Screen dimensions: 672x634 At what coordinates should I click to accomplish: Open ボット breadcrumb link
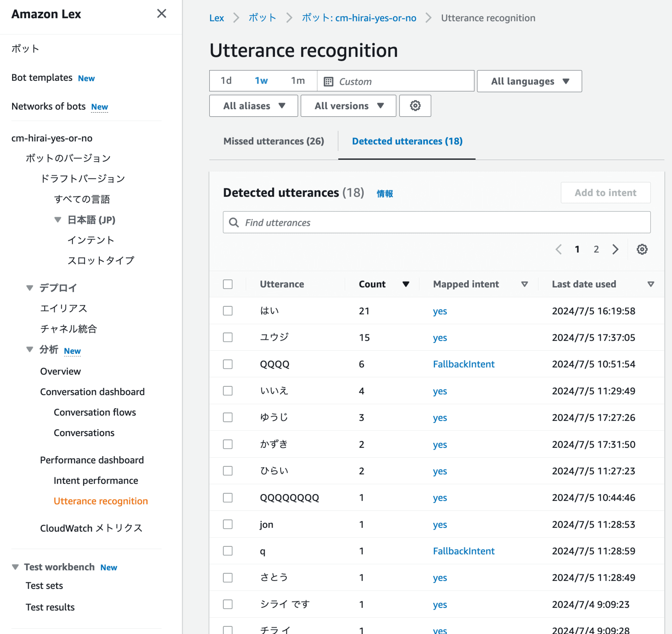click(262, 18)
